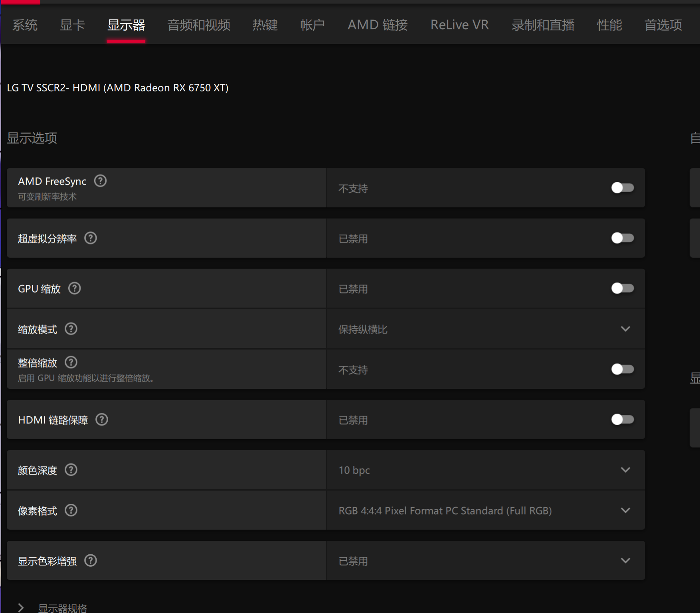The image size is (700, 613).
Task: Open help for 超虚拟分辨率
Action: point(90,238)
